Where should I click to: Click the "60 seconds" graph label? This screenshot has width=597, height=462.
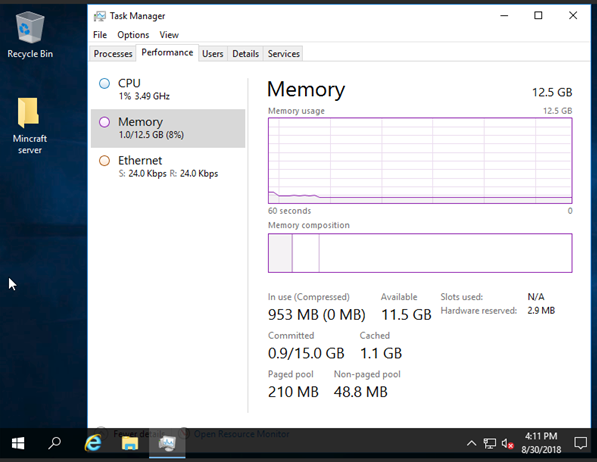click(x=289, y=211)
